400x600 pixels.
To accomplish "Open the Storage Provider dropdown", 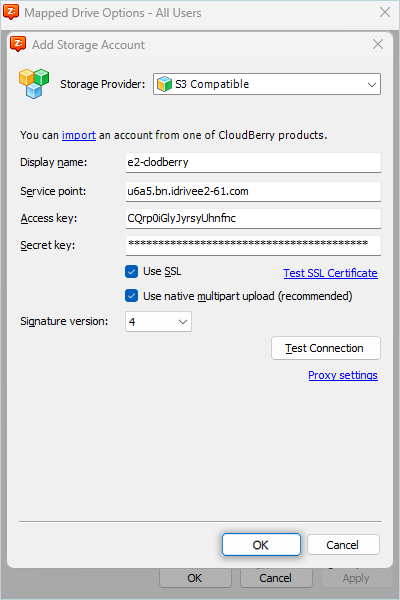I will coord(267,84).
